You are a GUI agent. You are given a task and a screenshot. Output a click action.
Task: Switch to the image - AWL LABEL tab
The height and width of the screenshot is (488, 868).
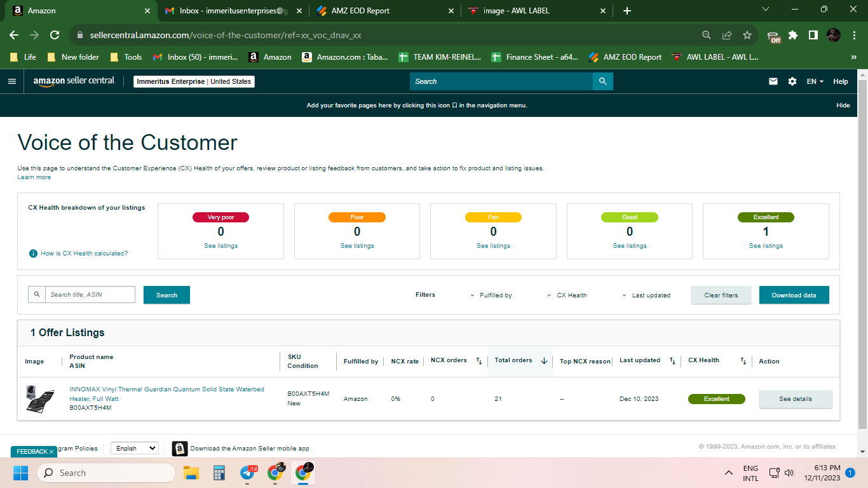[538, 11]
